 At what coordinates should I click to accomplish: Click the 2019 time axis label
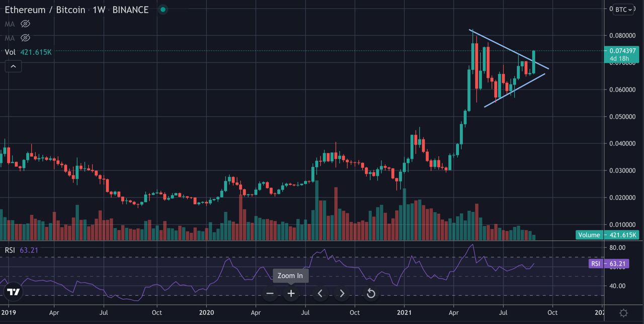coord(10,312)
